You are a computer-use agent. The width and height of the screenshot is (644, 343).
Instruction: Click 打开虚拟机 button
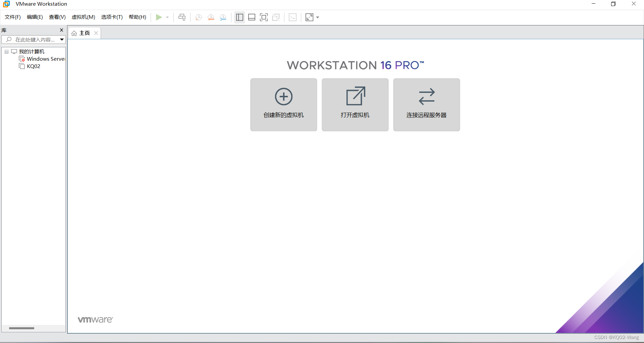coord(355,105)
